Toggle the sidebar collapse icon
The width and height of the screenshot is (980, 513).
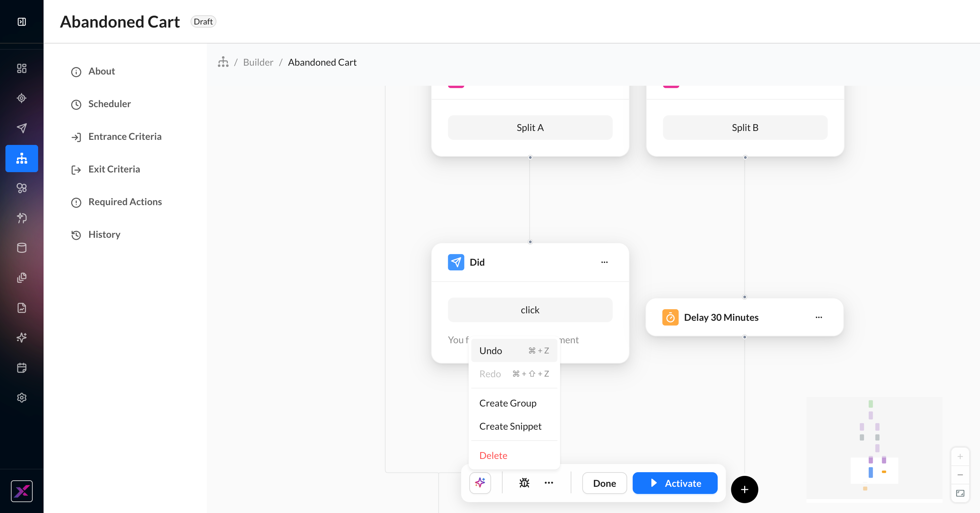point(22,22)
